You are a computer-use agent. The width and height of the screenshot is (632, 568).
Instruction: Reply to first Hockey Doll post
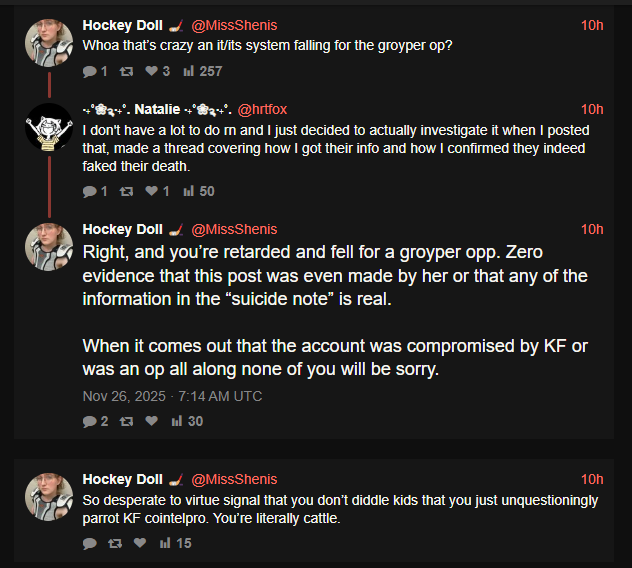tap(90, 71)
